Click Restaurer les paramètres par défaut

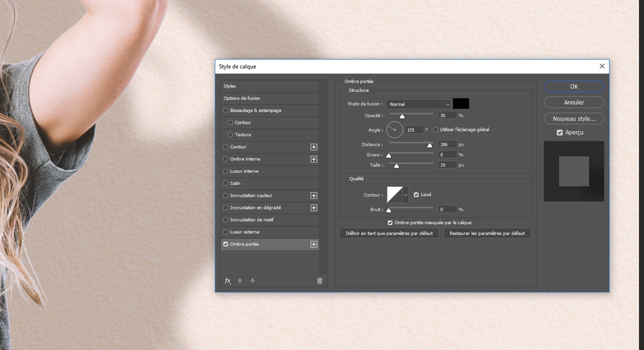pyautogui.click(x=487, y=233)
